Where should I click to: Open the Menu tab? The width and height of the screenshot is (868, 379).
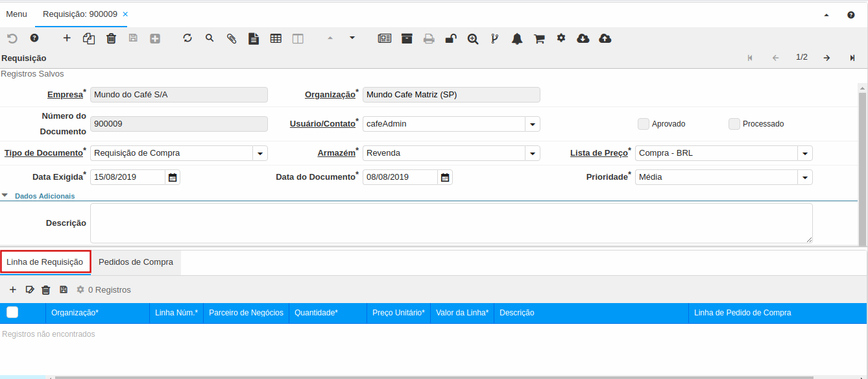click(x=17, y=14)
